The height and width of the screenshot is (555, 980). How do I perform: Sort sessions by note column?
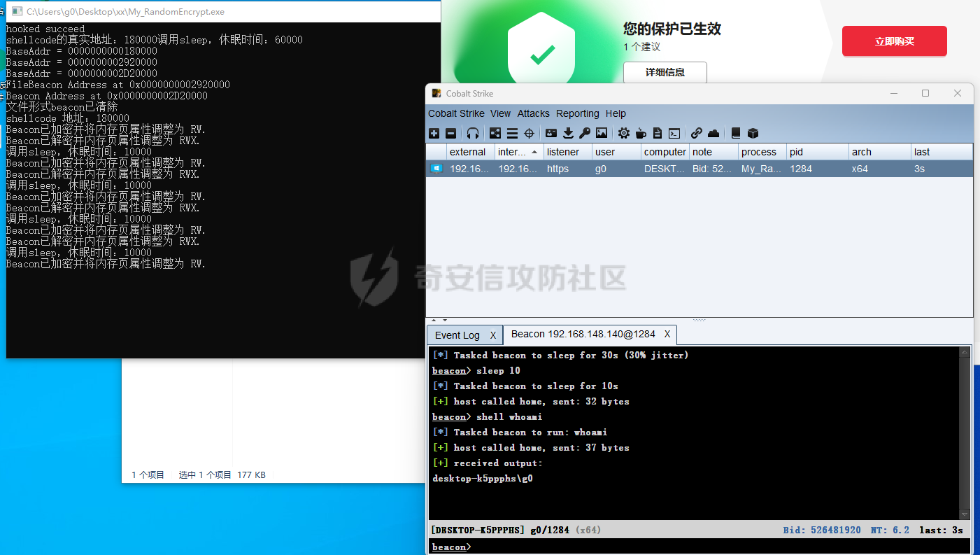[x=713, y=152]
